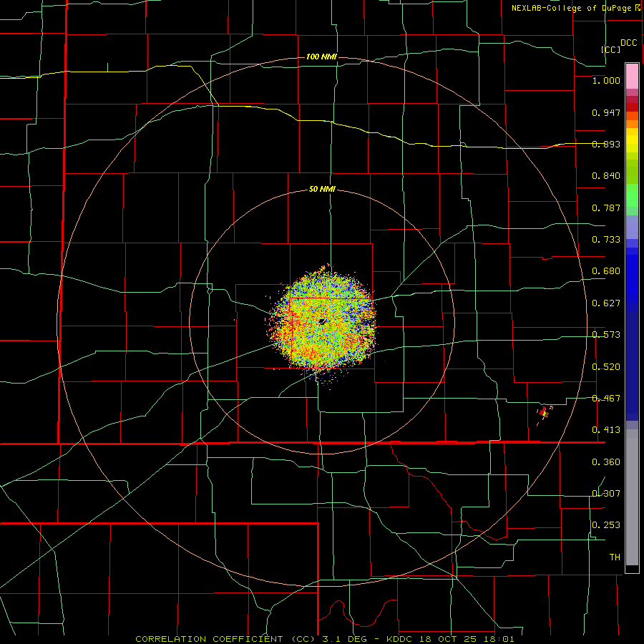The width and height of the screenshot is (644, 644).
Task: Click the 0.413 color scale label
Action: pos(606,430)
